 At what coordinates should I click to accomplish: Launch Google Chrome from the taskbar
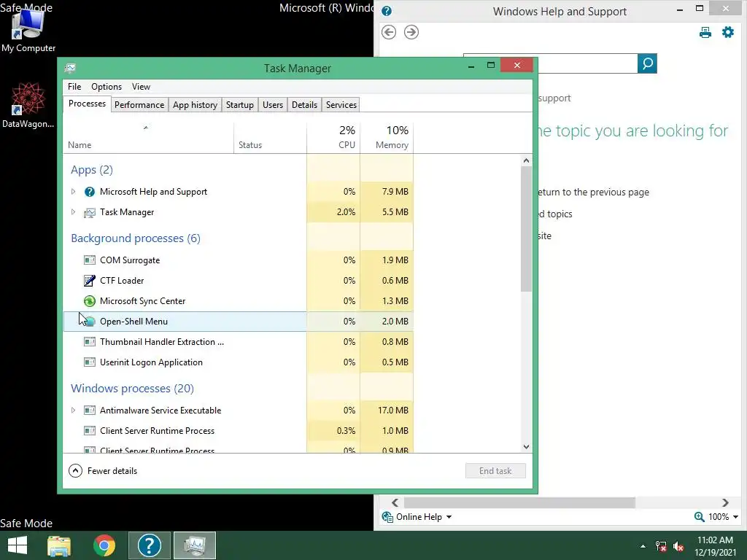(x=104, y=545)
